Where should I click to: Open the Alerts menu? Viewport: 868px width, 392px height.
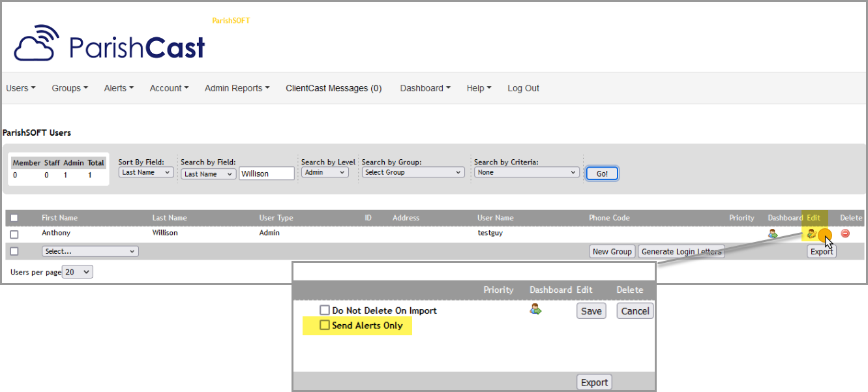(119, 88)
